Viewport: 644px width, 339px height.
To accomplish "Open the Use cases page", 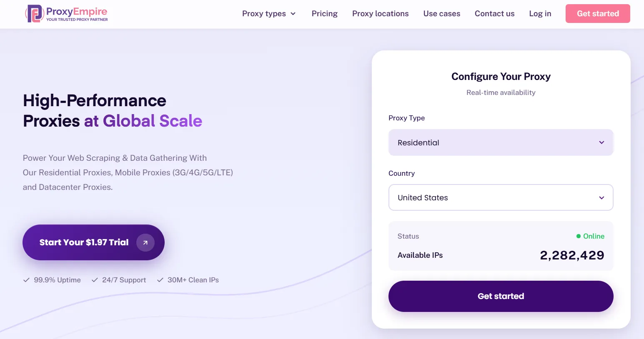I will 441,13.
